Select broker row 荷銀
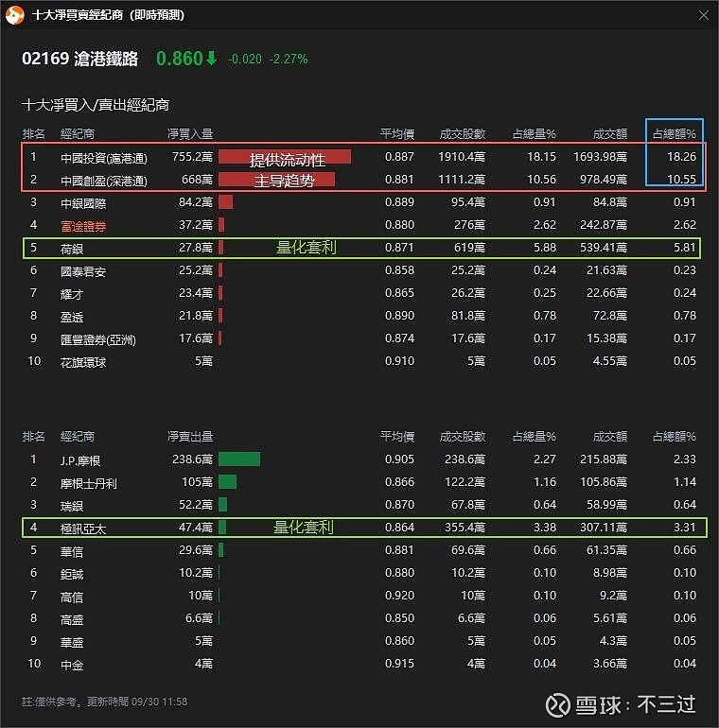The image size is (719, 728). [359, 248]
